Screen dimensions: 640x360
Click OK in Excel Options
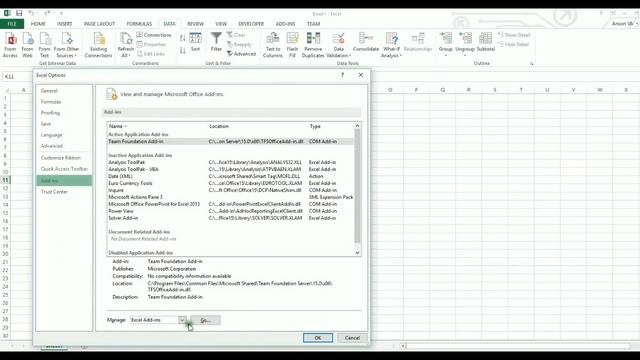pyautogui.click(x=318, y=338)
